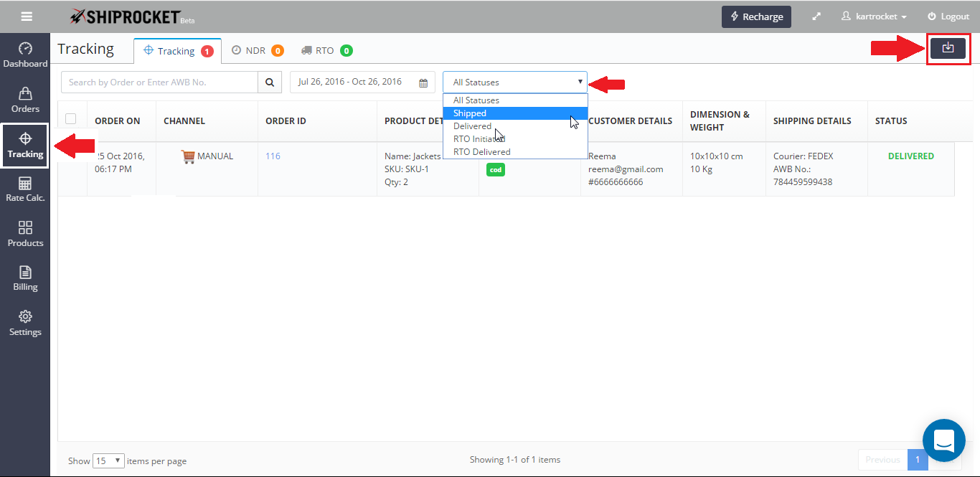Open the items per page dropdown
The image size is (980, 477).
[x=109, y=461]
